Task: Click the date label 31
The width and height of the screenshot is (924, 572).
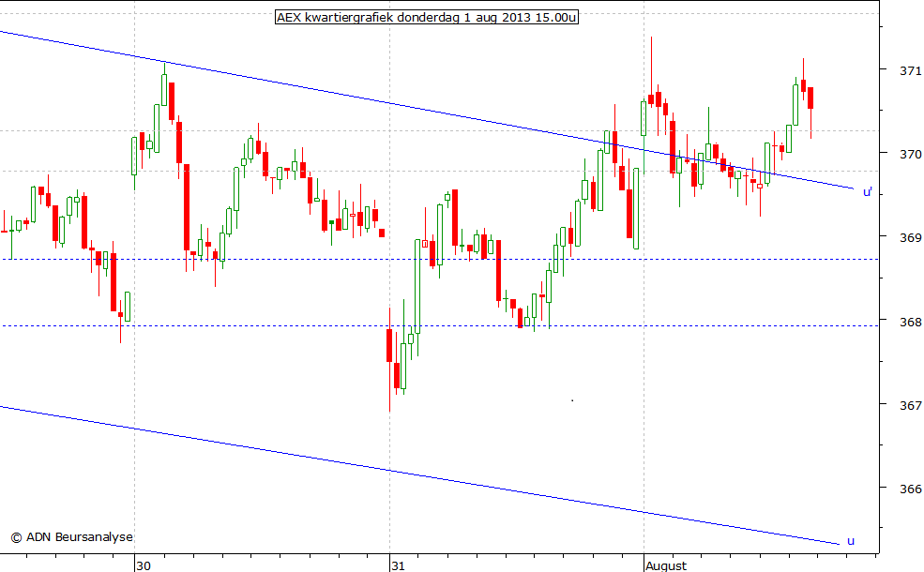Action: point(398,565)
